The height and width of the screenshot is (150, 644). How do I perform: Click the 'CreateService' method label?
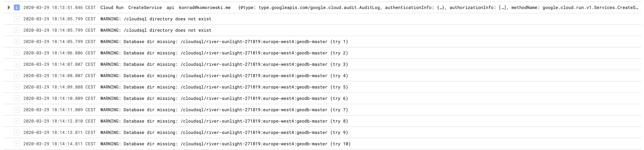pyautogui.click(x=145, y=7)
